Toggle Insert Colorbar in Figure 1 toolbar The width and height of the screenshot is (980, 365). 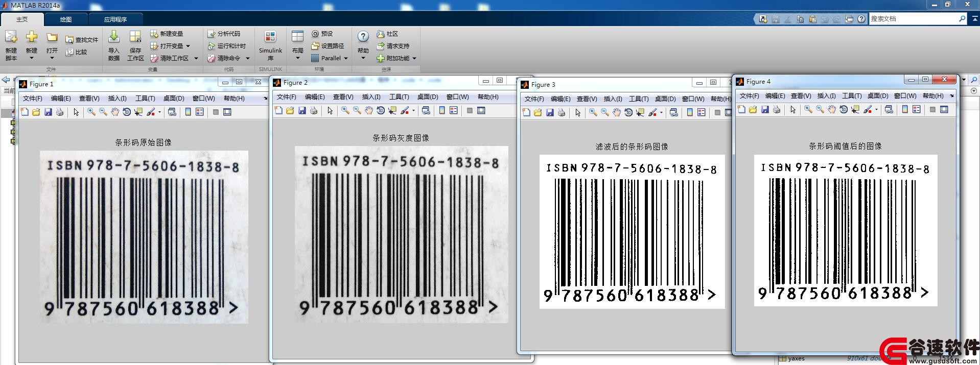pyautogui.click(x=188, y=112)
